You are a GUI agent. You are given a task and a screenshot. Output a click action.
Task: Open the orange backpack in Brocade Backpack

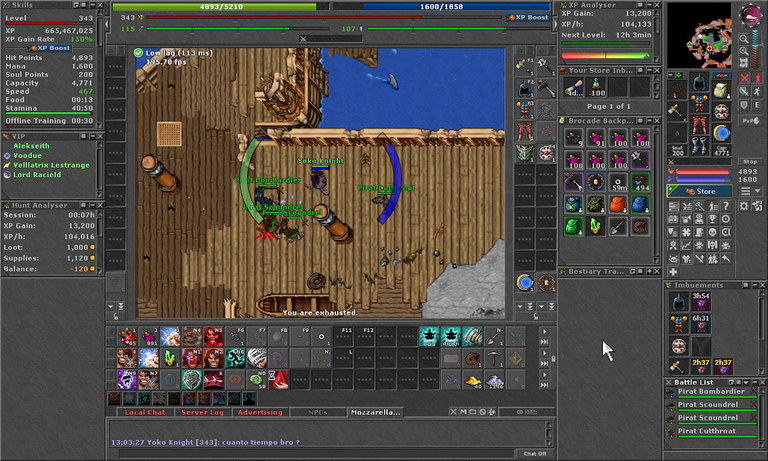coord(618,204)
